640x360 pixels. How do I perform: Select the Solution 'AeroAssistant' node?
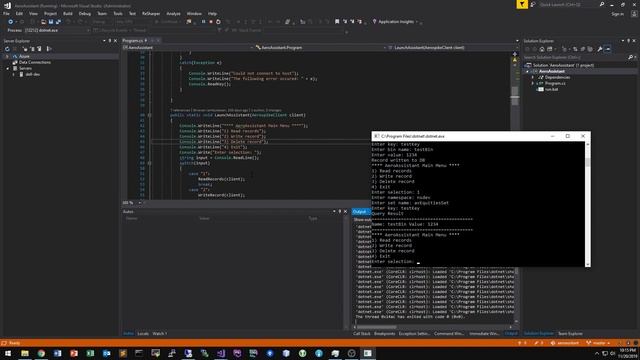[x=563, y=65]
